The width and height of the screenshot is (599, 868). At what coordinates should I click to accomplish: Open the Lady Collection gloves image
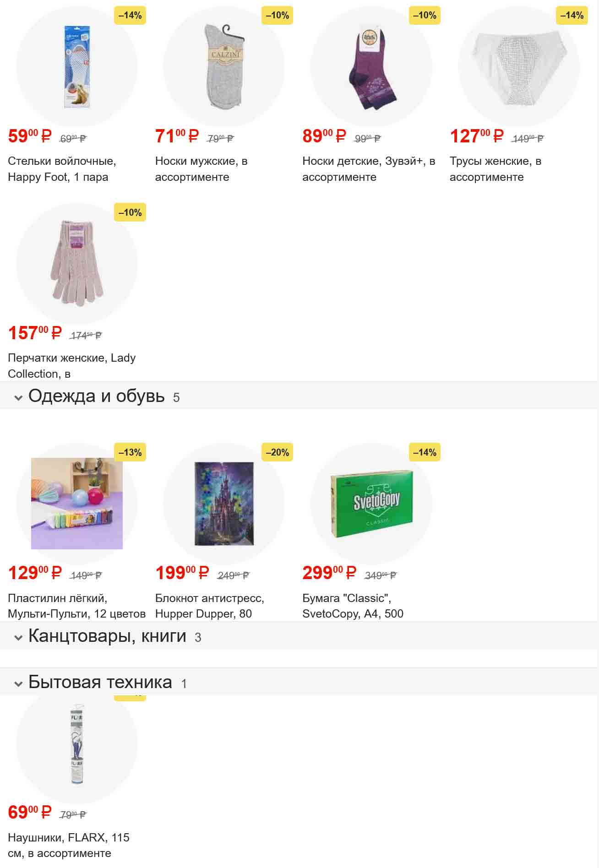click(x=77, y=264)
